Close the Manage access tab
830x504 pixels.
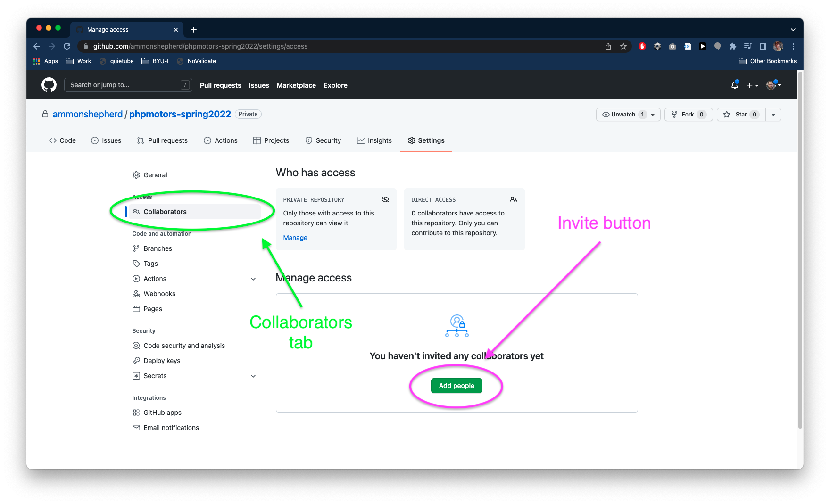pyautogui.click(x=176, y=30)
